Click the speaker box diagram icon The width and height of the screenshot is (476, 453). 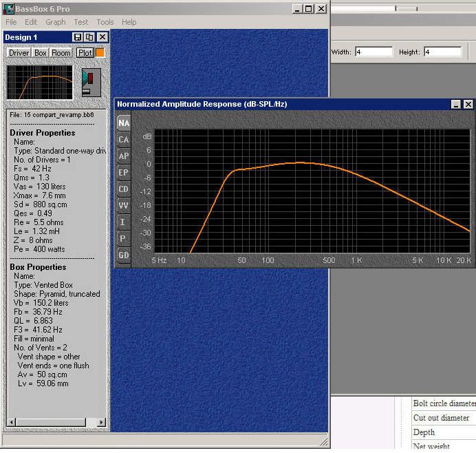point(91,82)
